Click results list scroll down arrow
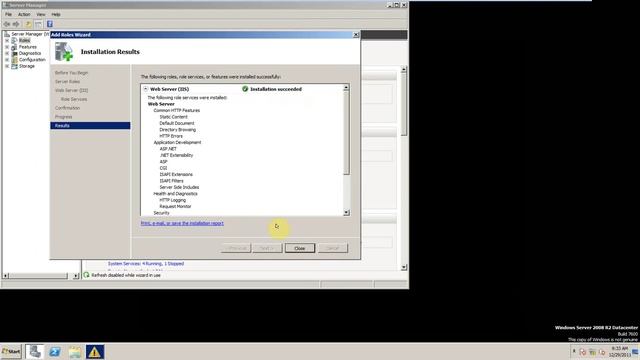This screenshot has width=640, height=360. [346, 213]
